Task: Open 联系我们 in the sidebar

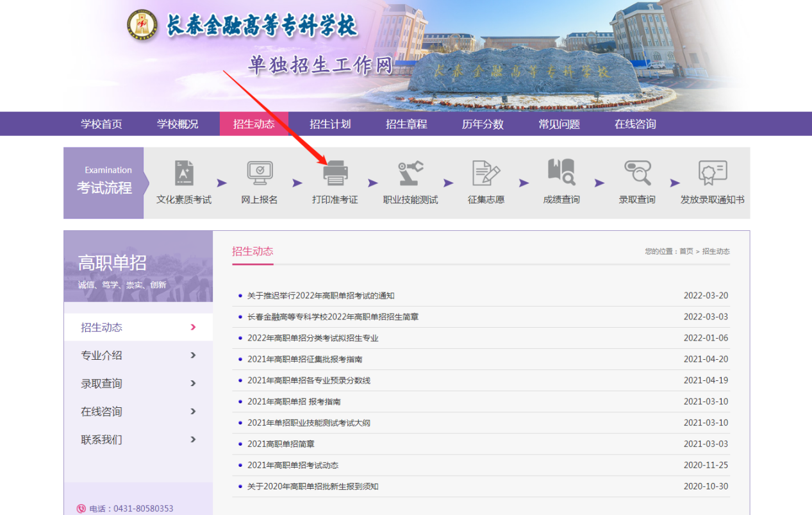Action: point(101,439)
